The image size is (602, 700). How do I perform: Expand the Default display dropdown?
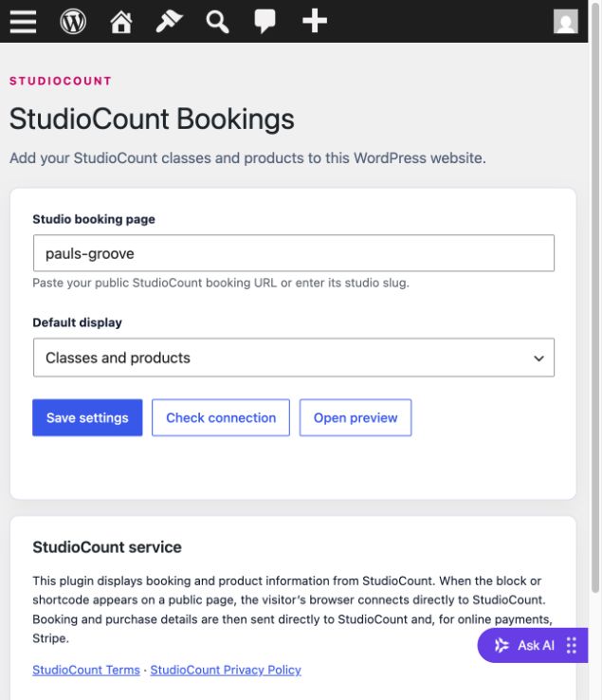tap(294, 358)
